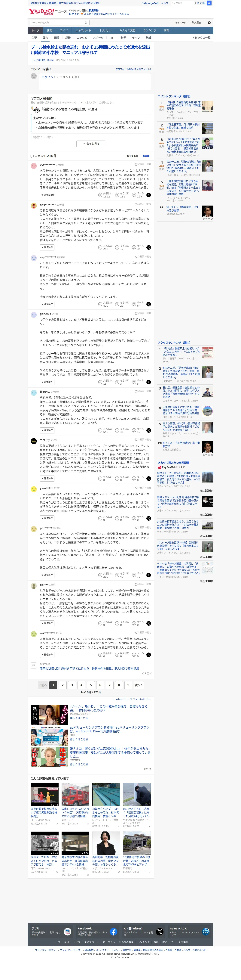241x980 pixels.
Task: Open the settings gear icon in the header
Action: pyautogui.click(x=209, y=23)
